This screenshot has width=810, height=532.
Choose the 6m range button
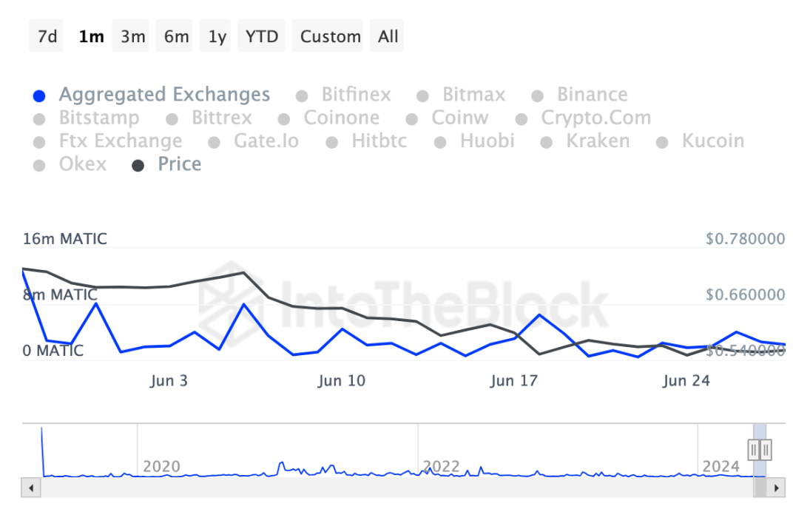click(x=176, y=36)
